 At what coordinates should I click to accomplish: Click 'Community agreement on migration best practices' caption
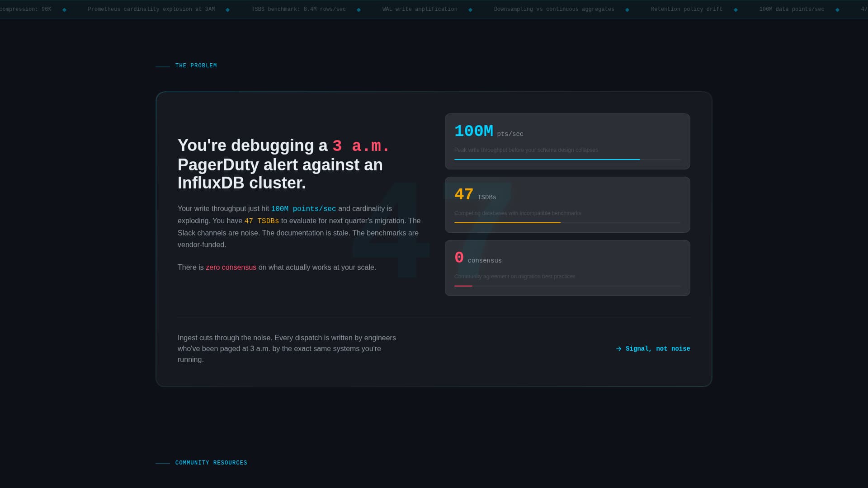coord(514,277)
